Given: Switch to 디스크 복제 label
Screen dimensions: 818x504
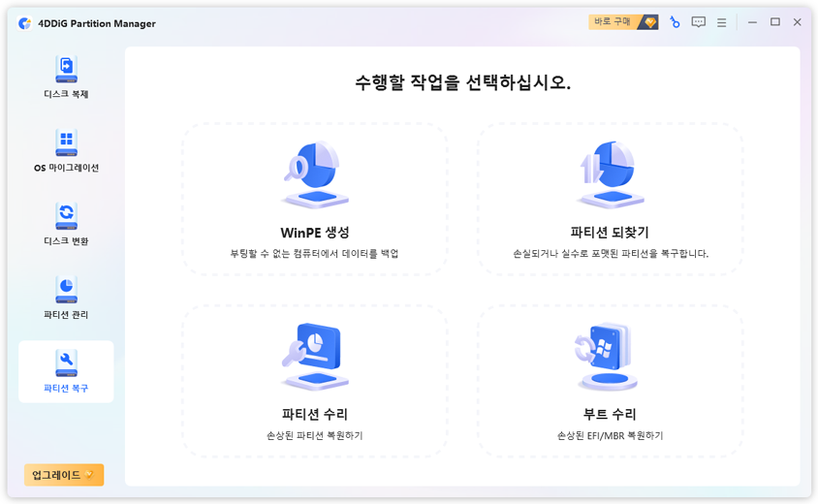Looking at the screenshot, I should click(66, 94).
